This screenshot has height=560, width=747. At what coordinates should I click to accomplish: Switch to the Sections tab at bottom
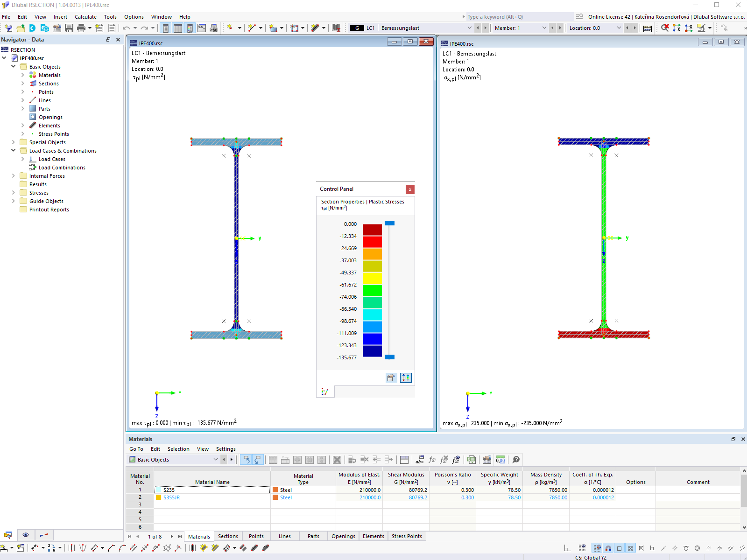point(228,536)
